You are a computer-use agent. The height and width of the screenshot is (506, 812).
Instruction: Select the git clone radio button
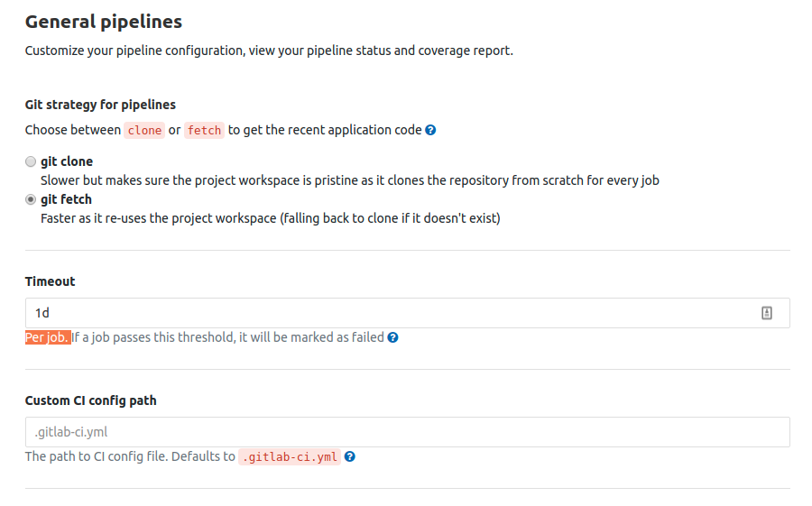pos(31,161)
